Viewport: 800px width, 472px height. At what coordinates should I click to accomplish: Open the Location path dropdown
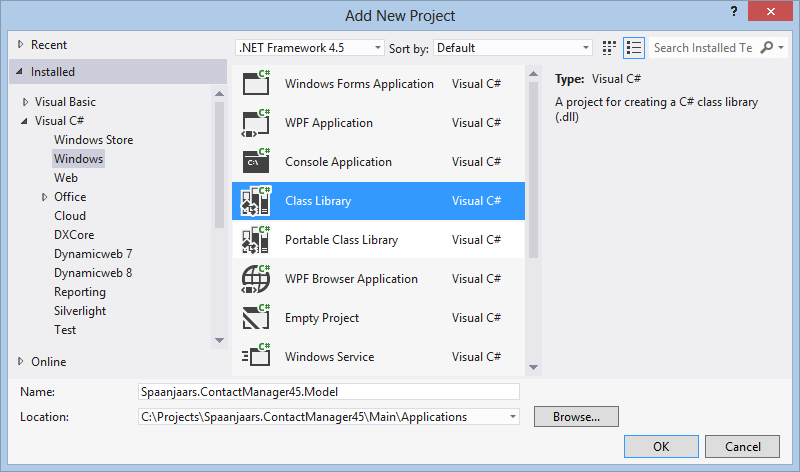click(x=513, y=416)
